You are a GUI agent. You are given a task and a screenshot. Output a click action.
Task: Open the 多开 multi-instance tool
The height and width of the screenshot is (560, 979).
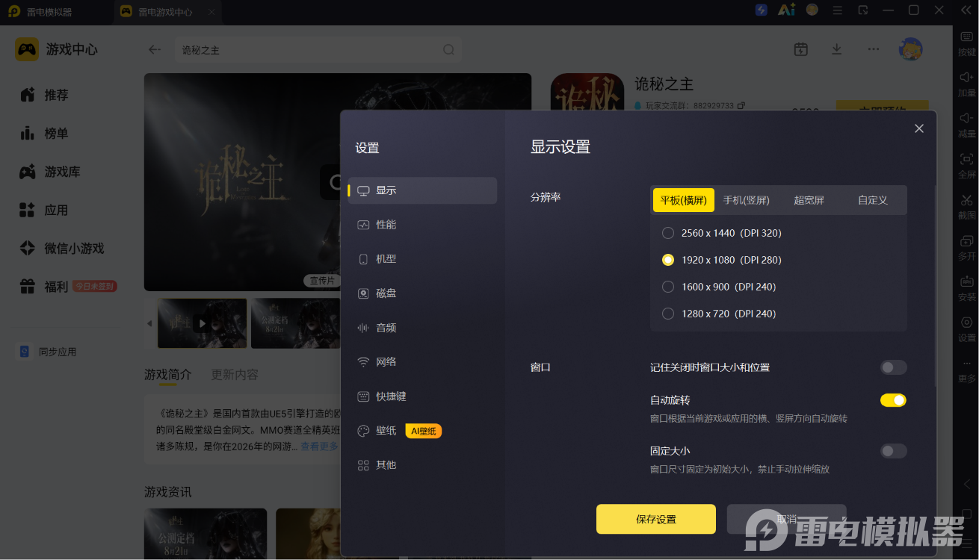tap(966, 247)
